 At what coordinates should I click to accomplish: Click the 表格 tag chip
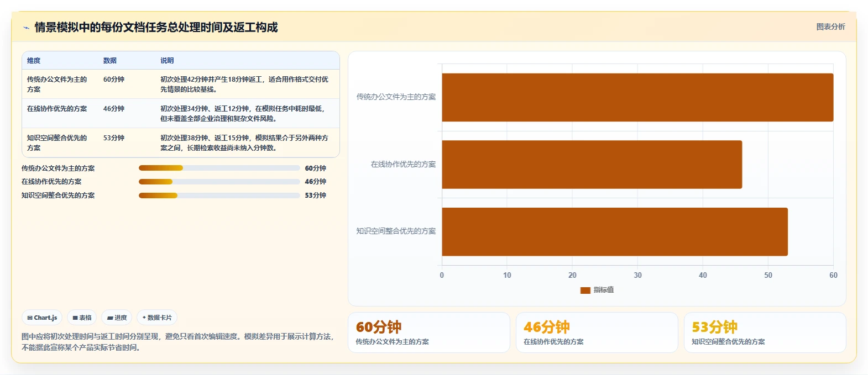[x=82, y=318]
